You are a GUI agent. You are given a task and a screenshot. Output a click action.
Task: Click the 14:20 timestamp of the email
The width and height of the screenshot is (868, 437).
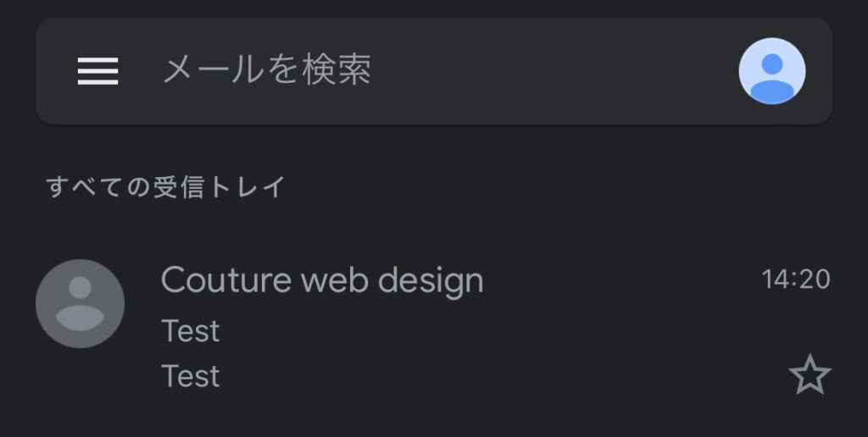[796, 279]
